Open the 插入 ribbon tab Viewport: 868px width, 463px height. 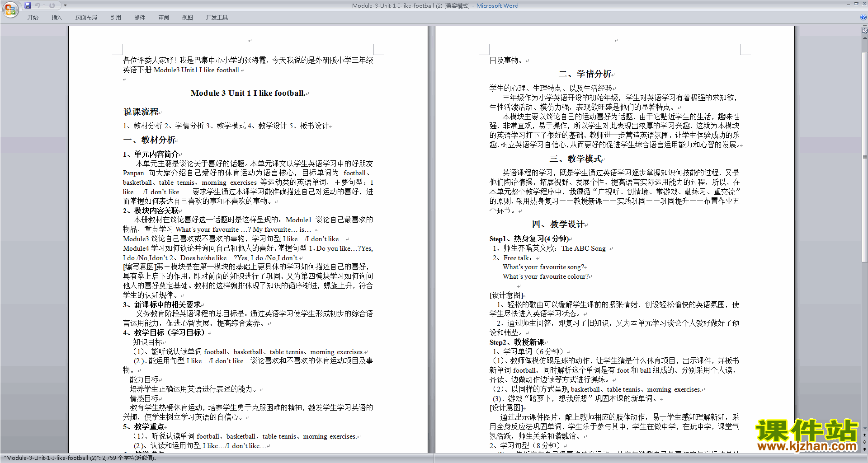coord(57,18)
